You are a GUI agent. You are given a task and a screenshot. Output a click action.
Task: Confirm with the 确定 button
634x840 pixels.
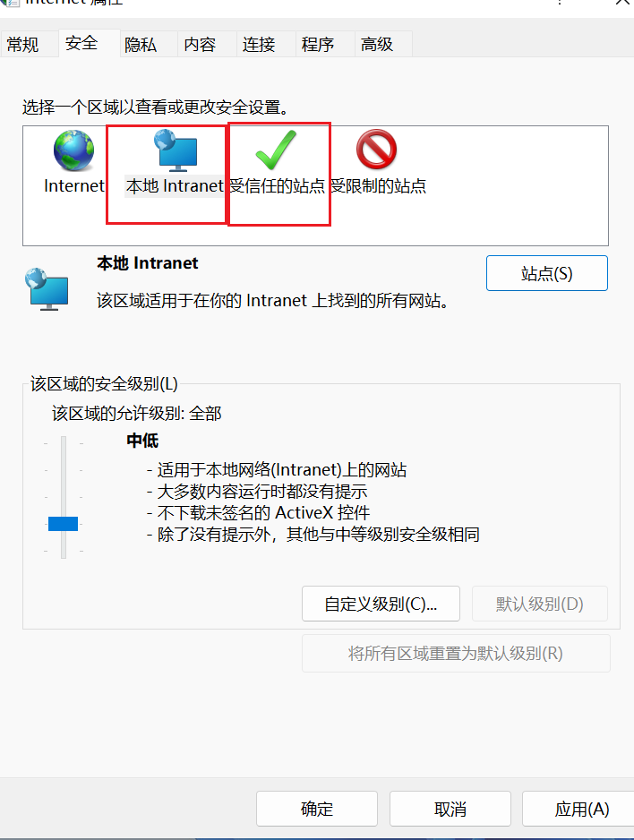317,809
